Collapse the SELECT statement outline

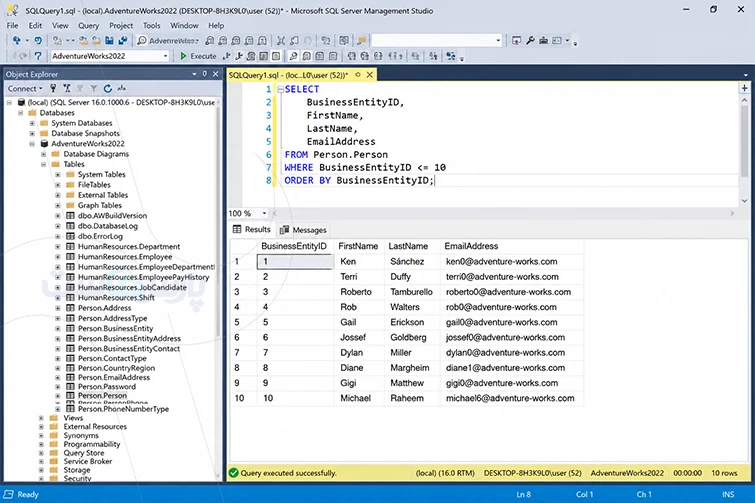point(280,89)
